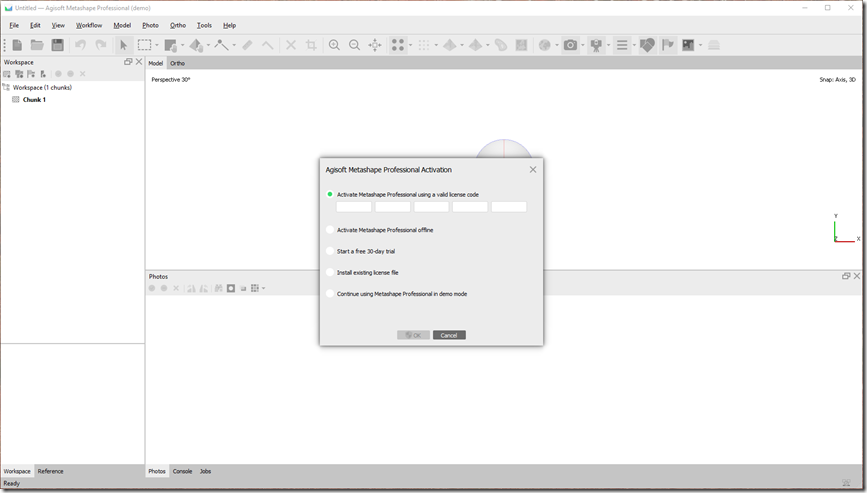
Task: Close the Activation dialog with its X
Action: [533, 170]
